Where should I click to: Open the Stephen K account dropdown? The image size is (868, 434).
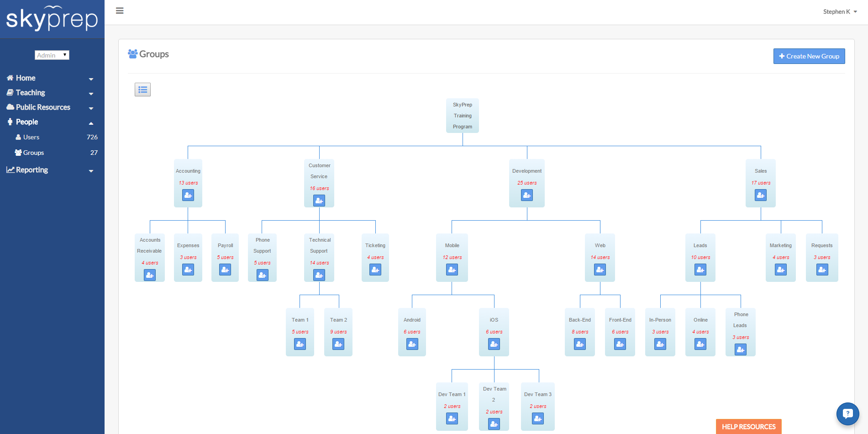tap(840, 12)
